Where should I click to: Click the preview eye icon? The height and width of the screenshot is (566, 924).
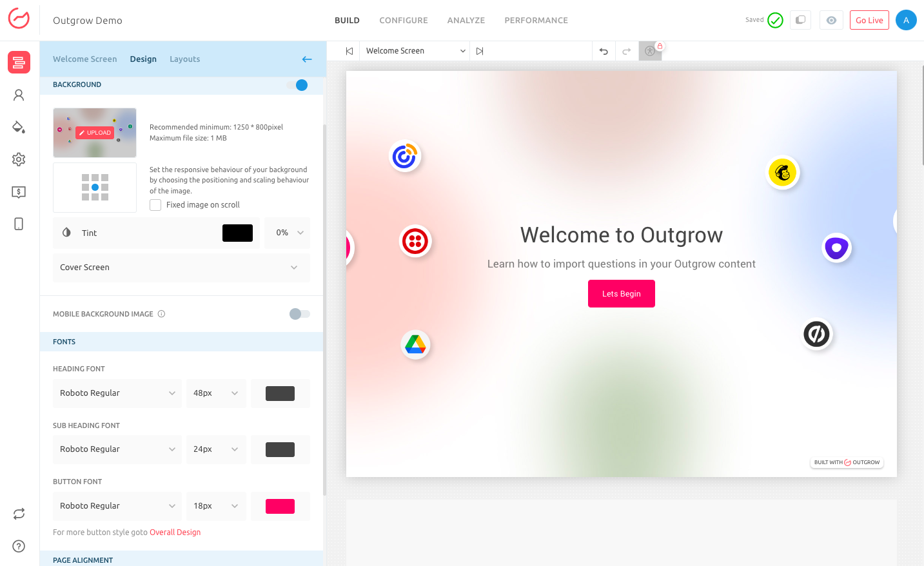pyautogui.click(x=832, y=20)
